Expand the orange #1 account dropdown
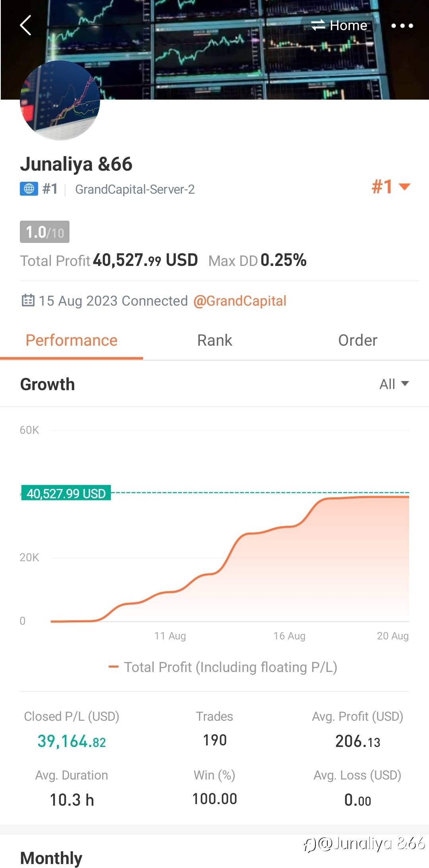Image resolution: width=429 pixels, height=868 pixels. click(x=390, y=187)
